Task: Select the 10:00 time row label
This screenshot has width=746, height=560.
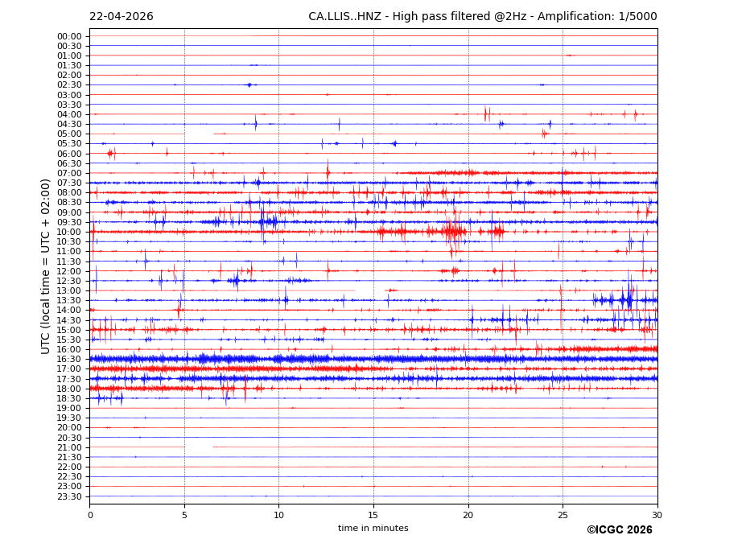Action: click(x=69, y=232)
